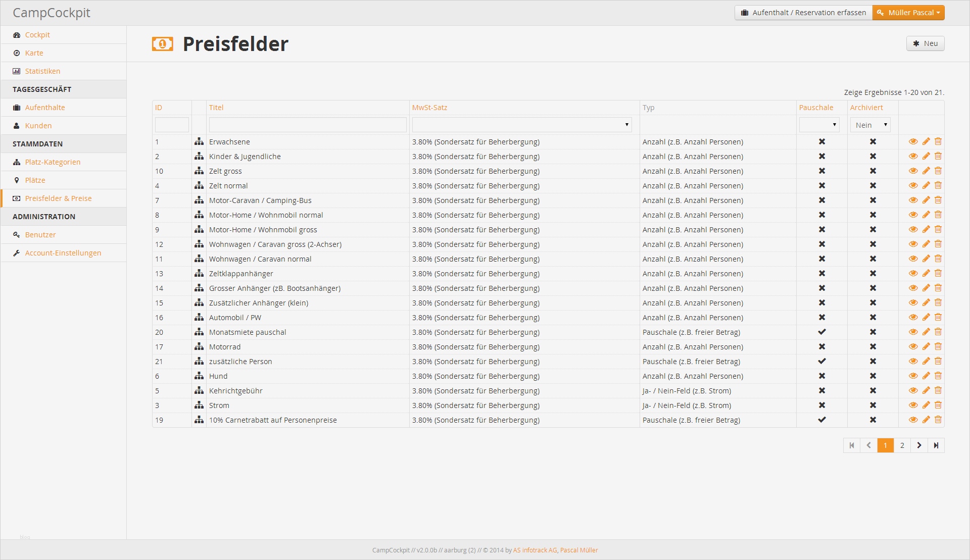Open Platz-Kategorien in the sidebar
Image resolution: width=970 pixels, height=560 pixels.
(x=53, y=162)
